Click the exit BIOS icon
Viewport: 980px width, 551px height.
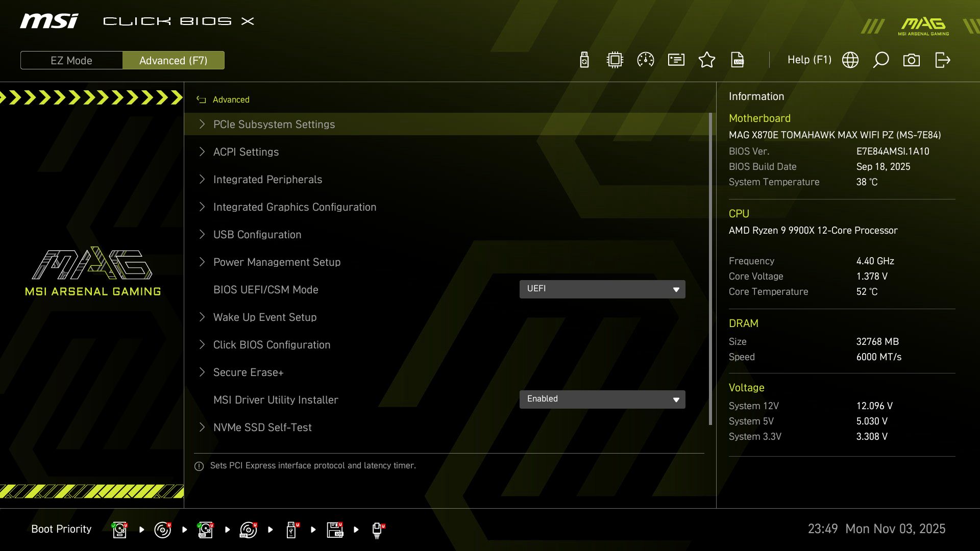pyautogui.click(x=942, y=60)
